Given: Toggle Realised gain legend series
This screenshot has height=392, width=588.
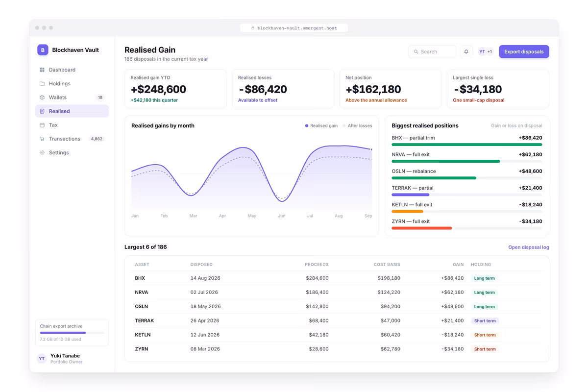Looking at the screenshot, I should pyautogui.click(x=321, y=126).
